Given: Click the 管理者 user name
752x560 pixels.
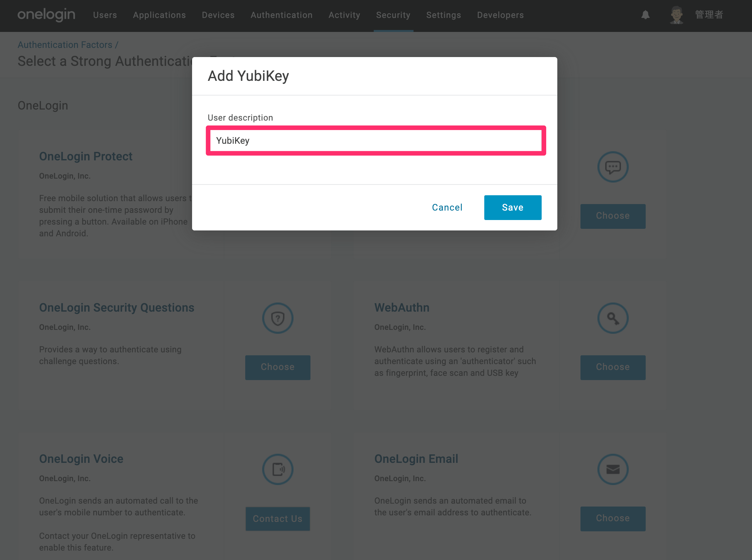Looking at the screenshot, I should 709,15.
